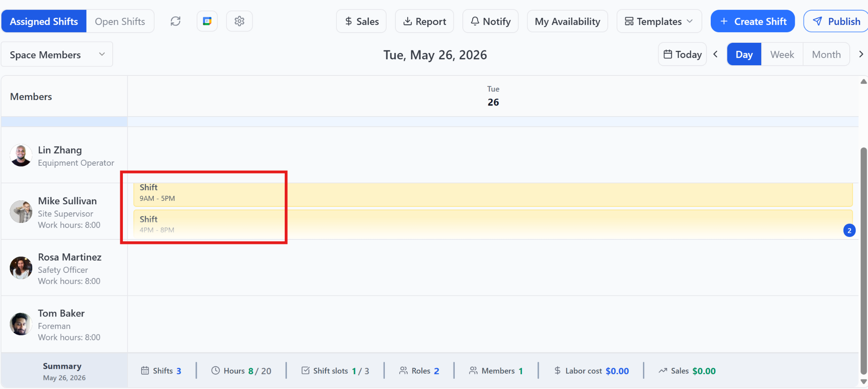The image size is (868, 389).
Task: Jump to Today
Action: pyautogui.click(x=682, y=54)
